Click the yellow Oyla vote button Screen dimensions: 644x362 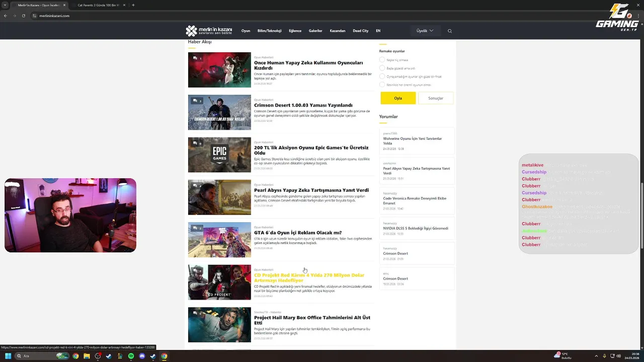point(398,98)
